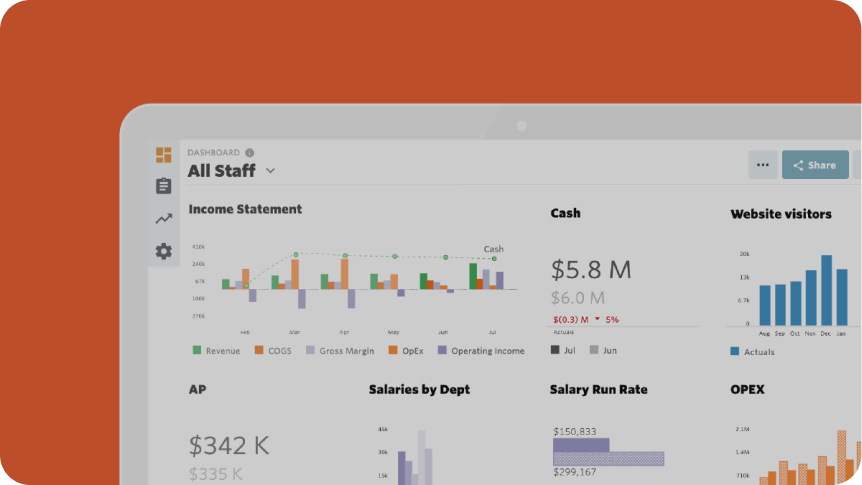Click the Salaries by Dept card title

click(419, 389)
